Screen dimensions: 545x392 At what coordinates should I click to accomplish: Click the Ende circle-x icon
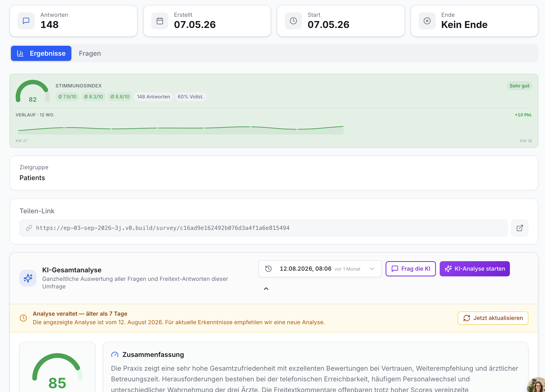[x=427, y=21]
